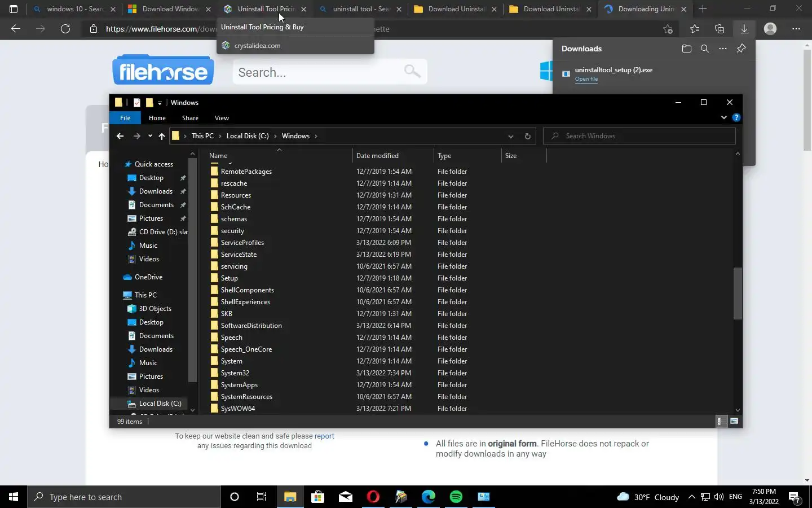The height and width of the screenshot is (508, 812).
Task: Sort by Date modified column header
Action: click(x=377, y=156)
